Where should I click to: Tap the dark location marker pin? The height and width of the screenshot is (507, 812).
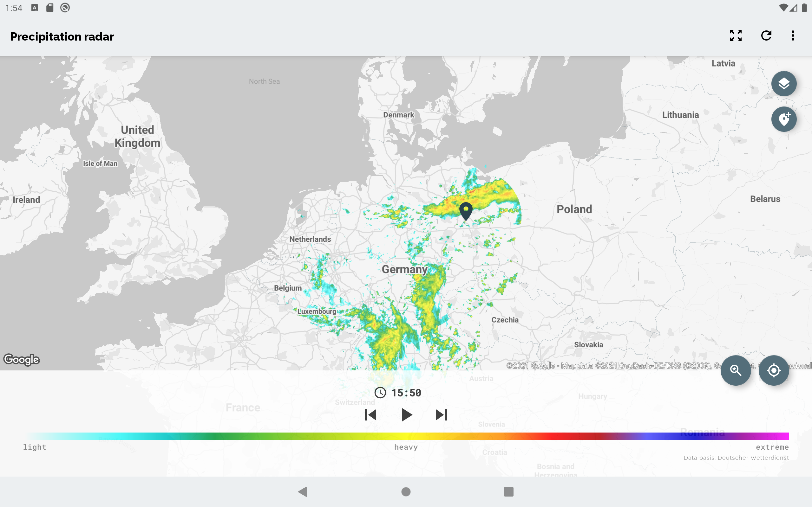[466, 210]
